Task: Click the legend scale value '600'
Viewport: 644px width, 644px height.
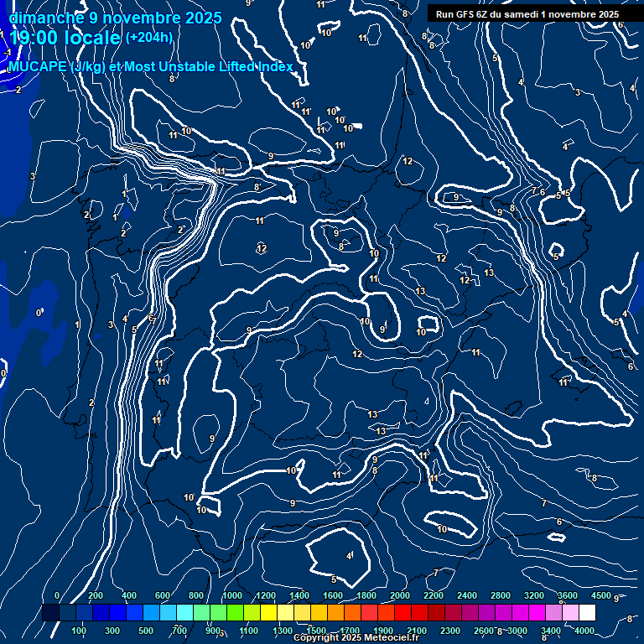Action: click(x=162, y=595)
